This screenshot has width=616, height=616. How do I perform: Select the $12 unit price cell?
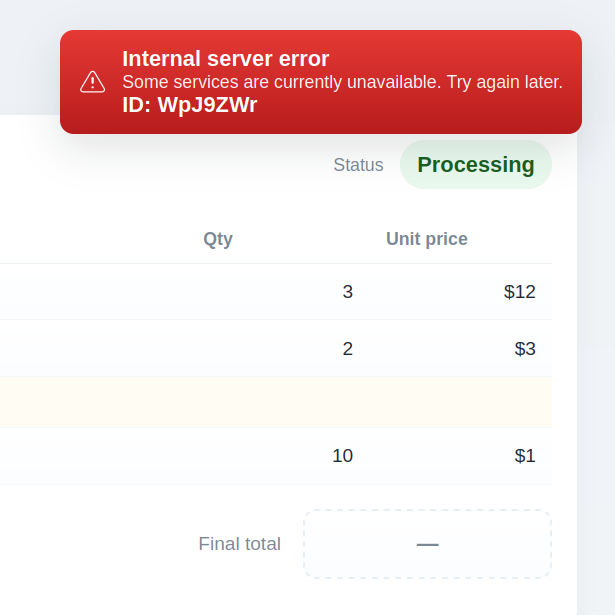pyautogui.click(x=519, y=292)
